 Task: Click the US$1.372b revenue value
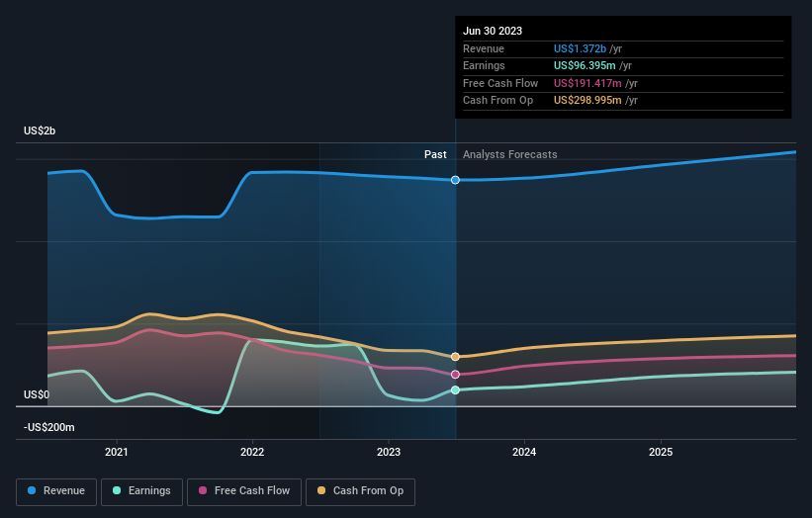[x=580, y=48]
